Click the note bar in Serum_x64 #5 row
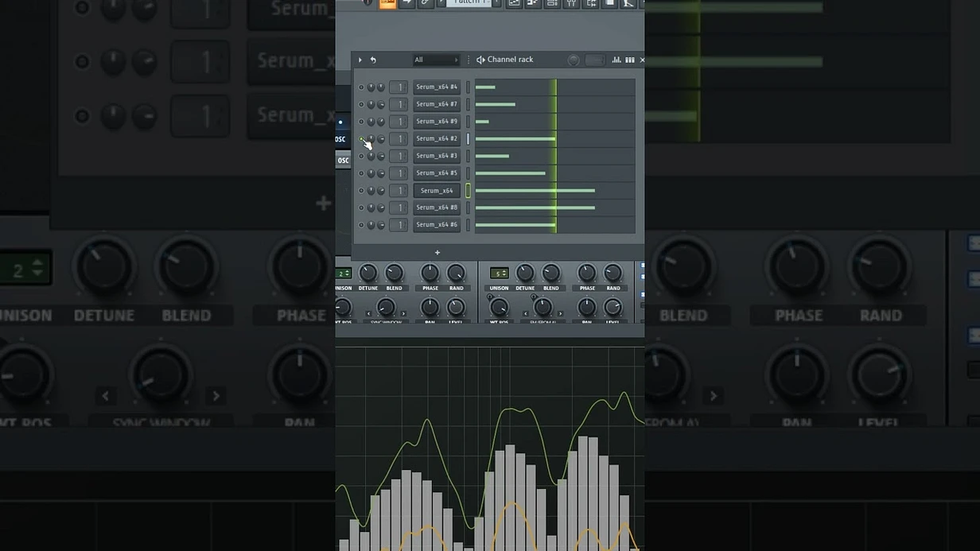The height and width of the screenshot is (551, 980). [511, 173]
